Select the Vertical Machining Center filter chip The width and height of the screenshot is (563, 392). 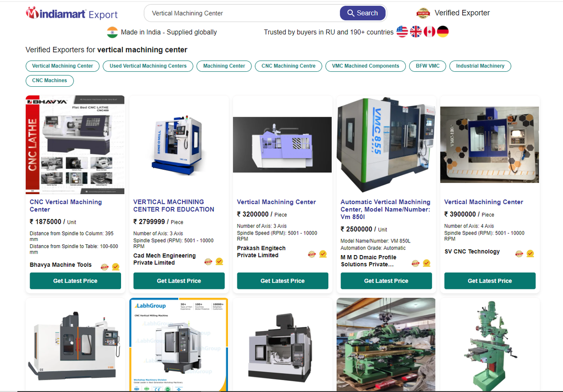pos(63,66)
